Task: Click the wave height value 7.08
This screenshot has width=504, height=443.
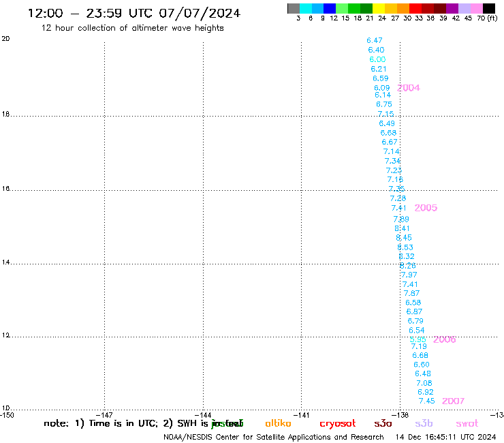Action: pos(424,383)
